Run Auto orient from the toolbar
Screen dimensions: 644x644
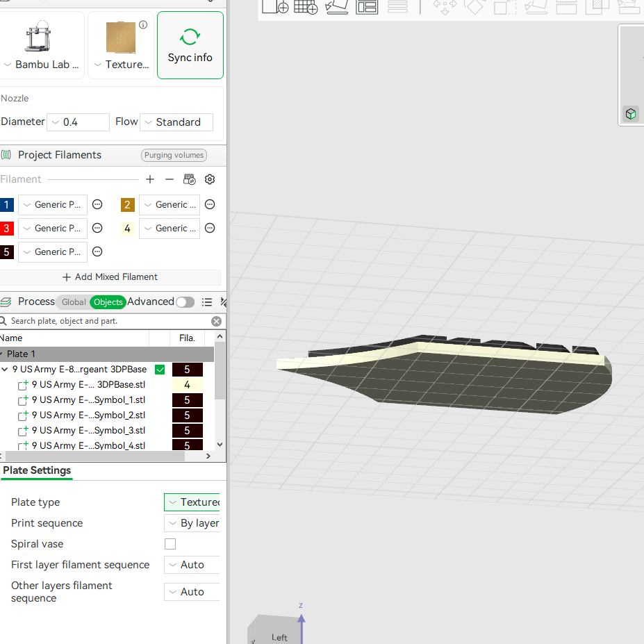(x=337, y=6)
